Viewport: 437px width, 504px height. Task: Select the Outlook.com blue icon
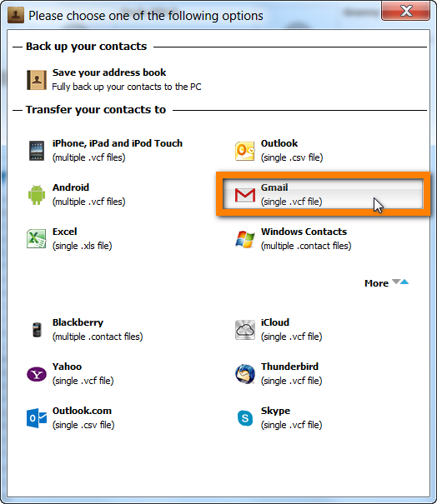point(37,418)
